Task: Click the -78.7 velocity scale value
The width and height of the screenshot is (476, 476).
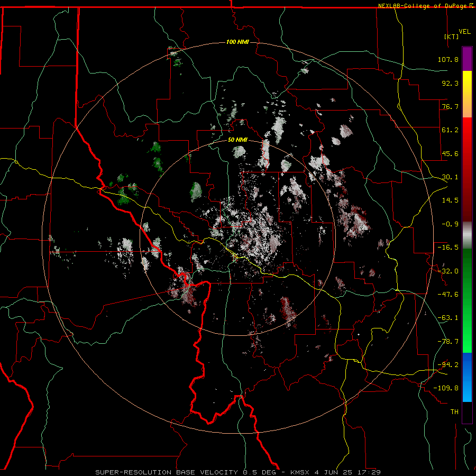Action: click(448, 342)
